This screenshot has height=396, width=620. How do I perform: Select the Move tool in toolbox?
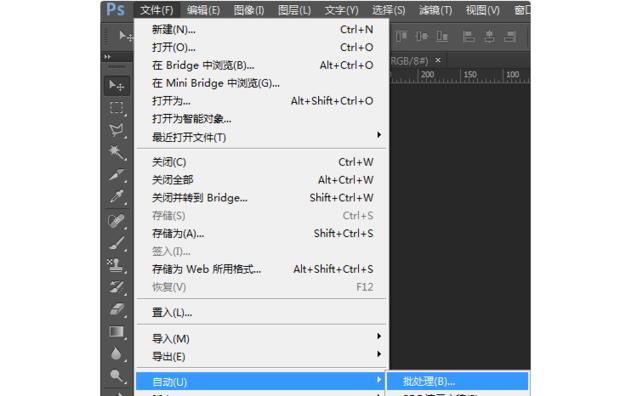tap(117, 85)
